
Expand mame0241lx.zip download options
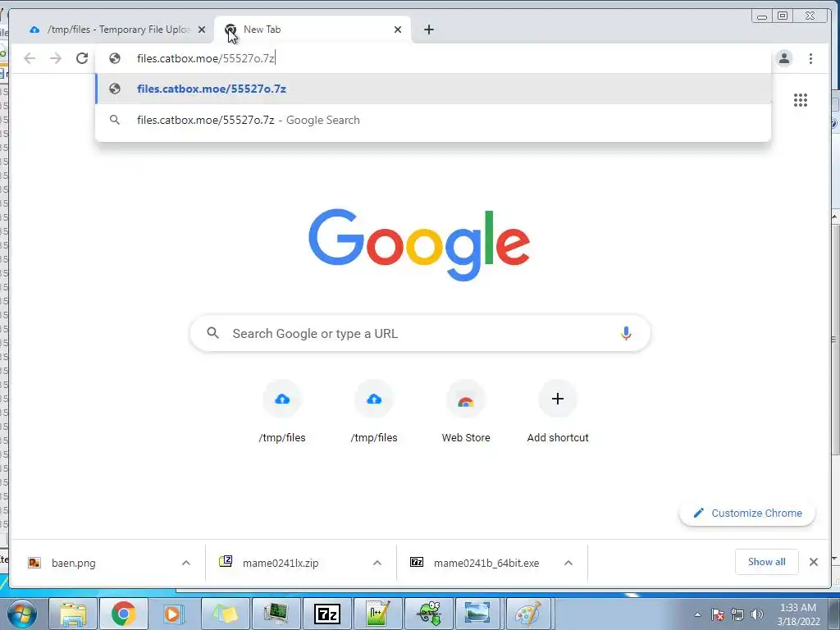click(x=377, y=563)
